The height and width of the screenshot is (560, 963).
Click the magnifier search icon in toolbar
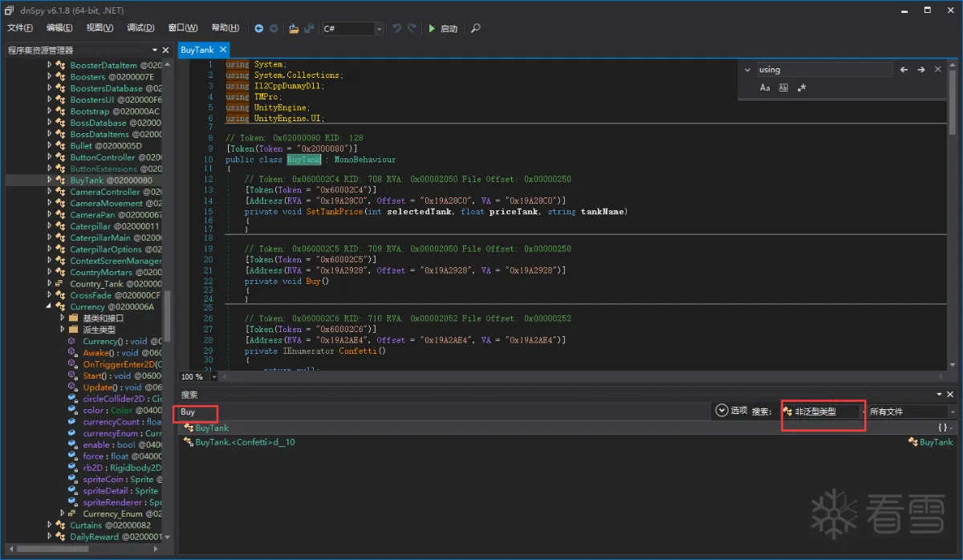pyautogui.click(x=476, y=28)
